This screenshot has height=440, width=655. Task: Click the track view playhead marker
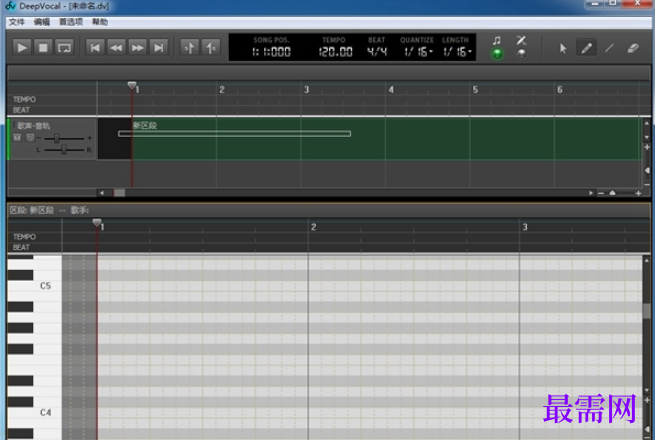click(x=132, y=86)
